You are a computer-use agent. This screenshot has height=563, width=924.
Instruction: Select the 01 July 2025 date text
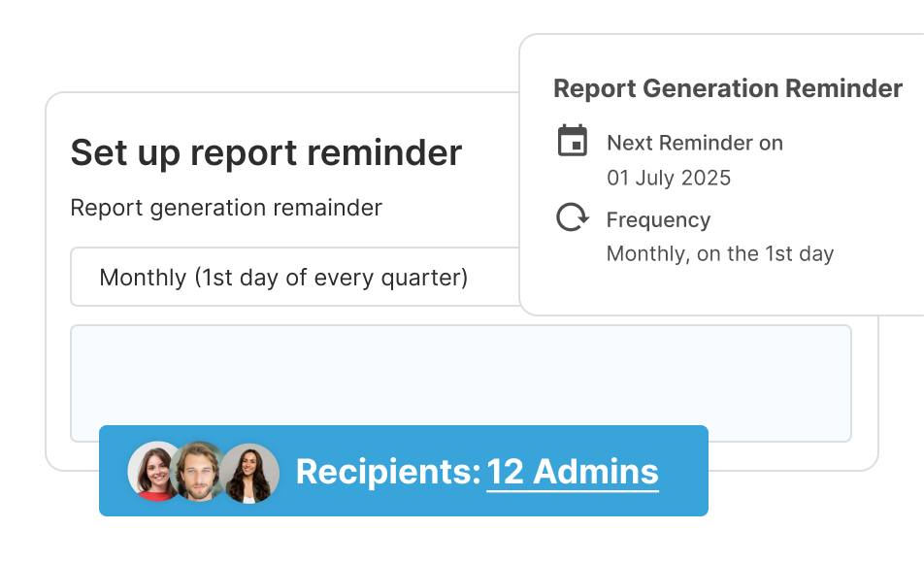[x=669, y=178]
